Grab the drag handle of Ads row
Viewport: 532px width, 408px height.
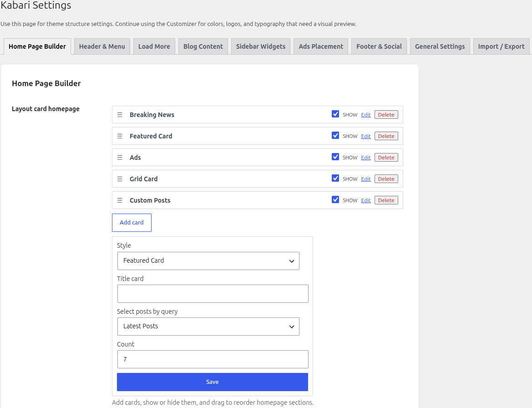point(120,158)
